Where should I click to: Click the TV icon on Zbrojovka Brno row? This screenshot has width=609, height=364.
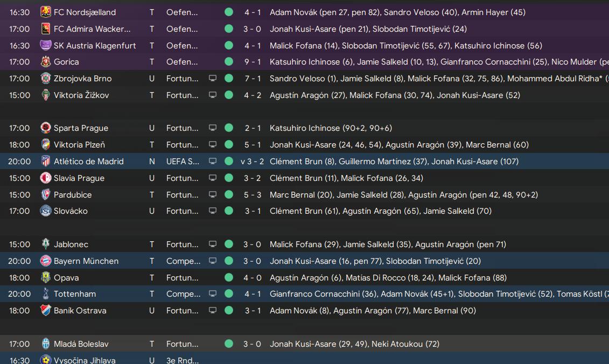point(213,78)
